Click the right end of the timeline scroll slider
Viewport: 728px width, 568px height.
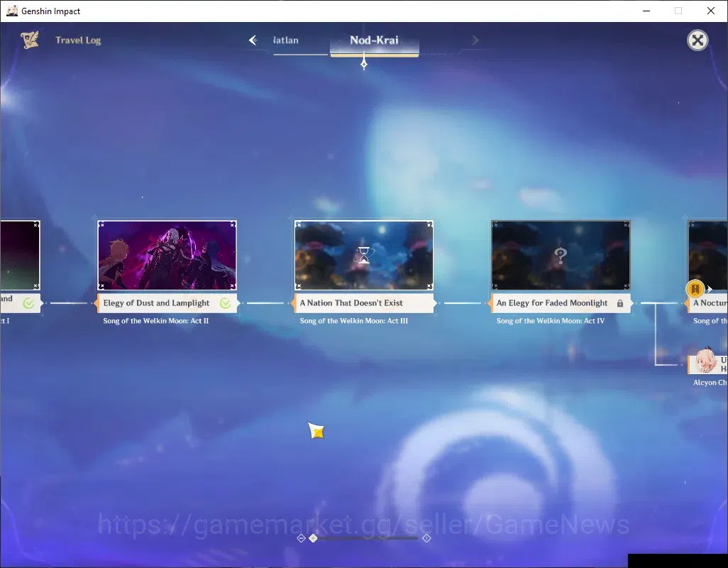426,537
